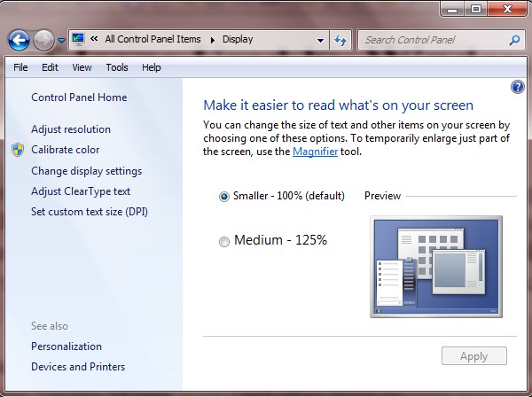Open the recent pages dropdown arrow
Screen dimensions: 532x397
coord(61,41)
